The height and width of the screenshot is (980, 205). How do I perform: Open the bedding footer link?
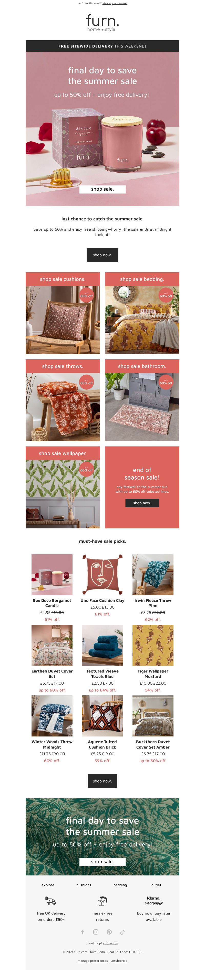tap(120, 885)
